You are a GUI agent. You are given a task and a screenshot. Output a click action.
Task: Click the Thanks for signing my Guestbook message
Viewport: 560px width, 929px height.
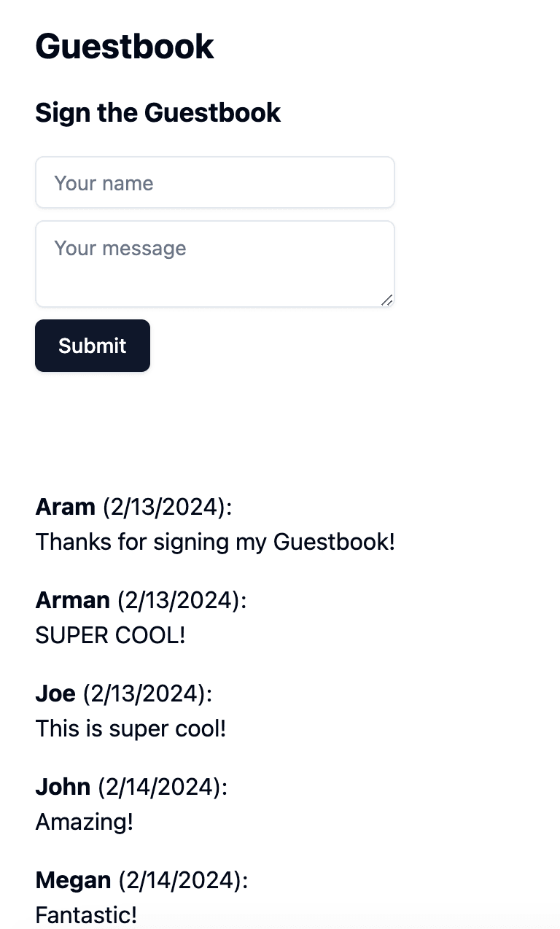(x=215, y=542)
